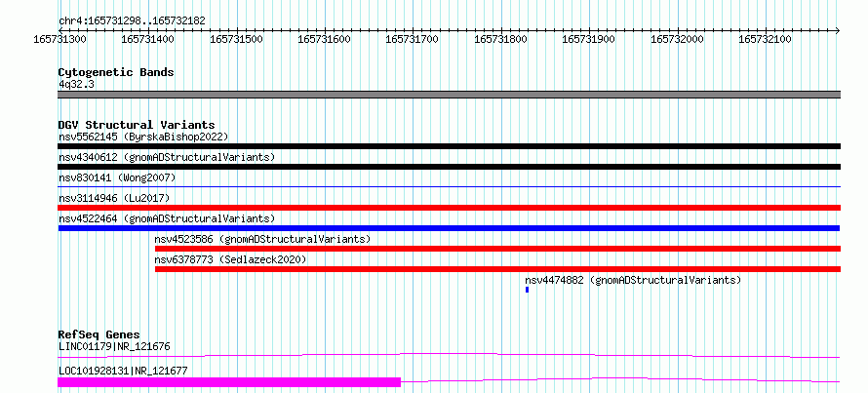This screenshot has height=393, width=868.
Task: Click ruler position 165732100
Action: (x=765, y=39)
